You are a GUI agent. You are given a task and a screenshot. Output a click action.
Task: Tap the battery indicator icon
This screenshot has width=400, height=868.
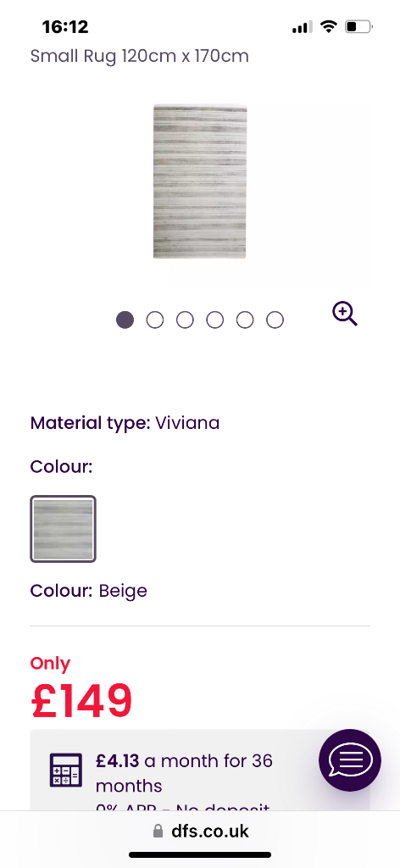point(358,26)
